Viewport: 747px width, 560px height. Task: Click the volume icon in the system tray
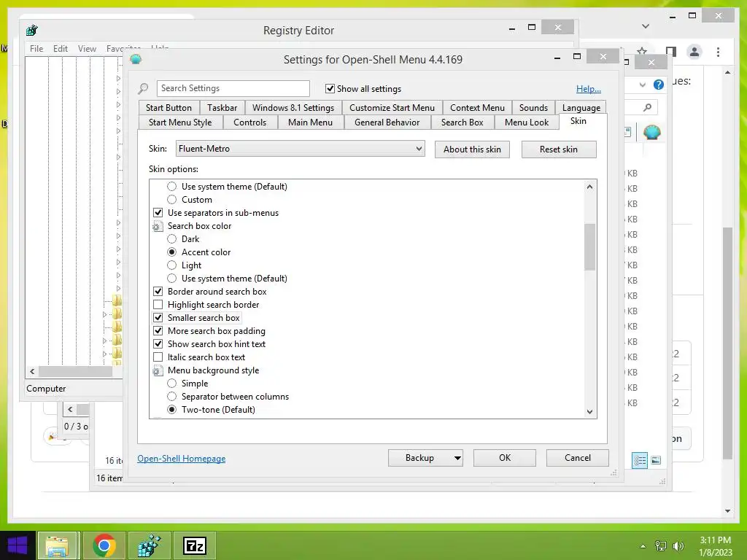click(678, 545)
